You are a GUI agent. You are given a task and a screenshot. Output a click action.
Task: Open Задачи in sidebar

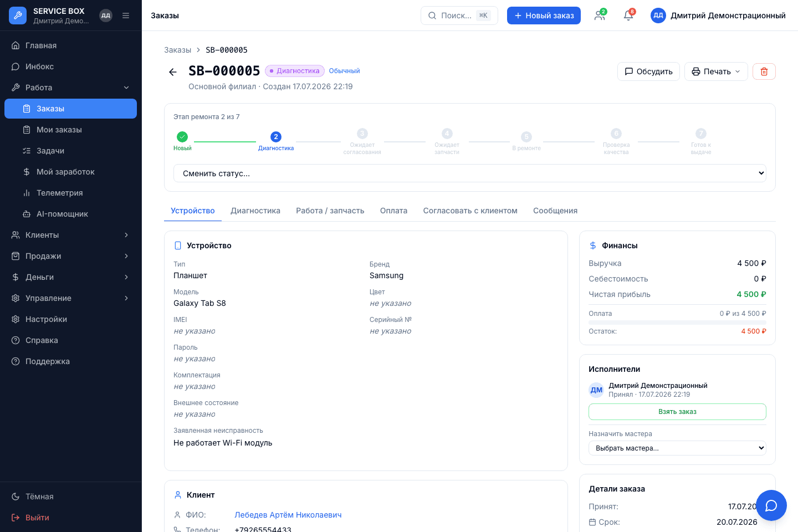(71, 151)
